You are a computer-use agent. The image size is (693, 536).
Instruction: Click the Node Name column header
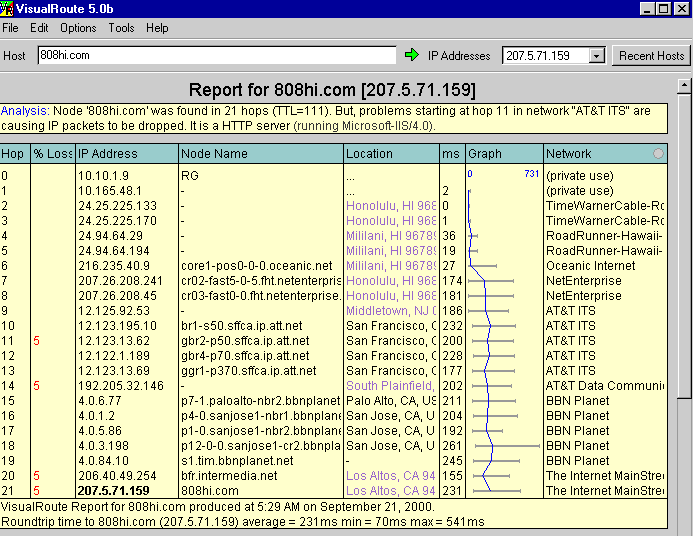point(261,153)
